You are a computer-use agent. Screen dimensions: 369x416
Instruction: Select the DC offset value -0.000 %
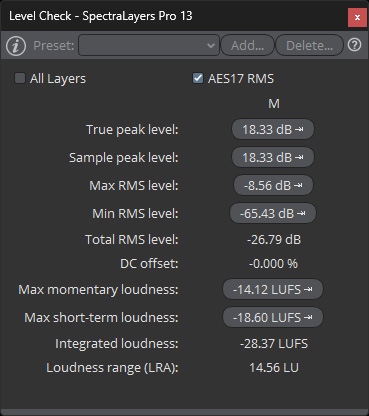(273, 264)
